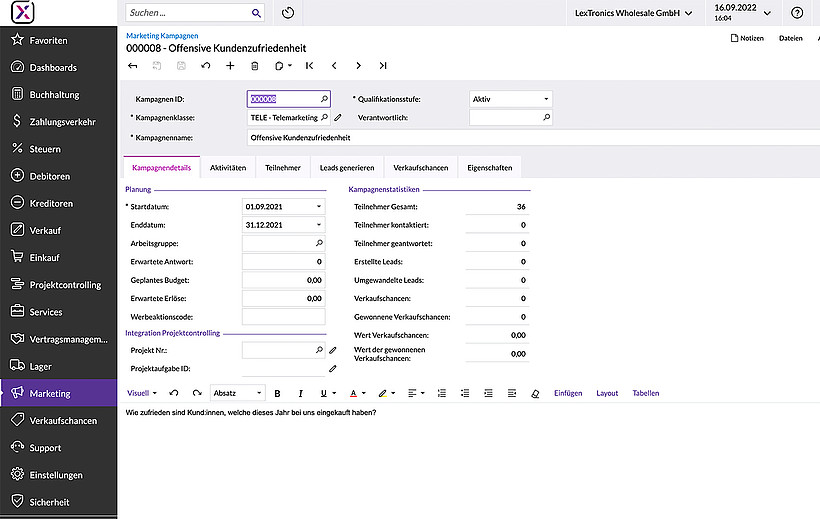Screen dimensions: 820x519
Task: Open text color dropdown arrow
Action: (364, 393)
